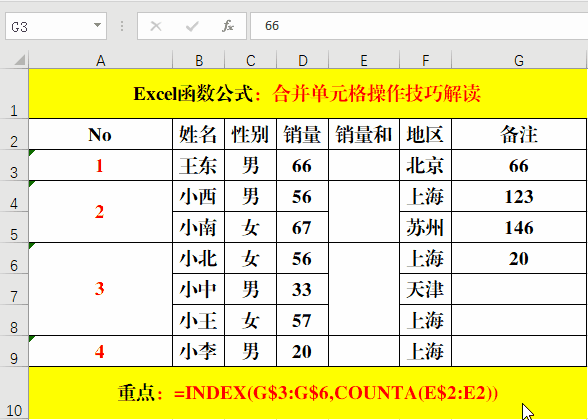Click the green error indicator in cell A6
This screenshot has width=588, height=420.
(x=32, y=245)
